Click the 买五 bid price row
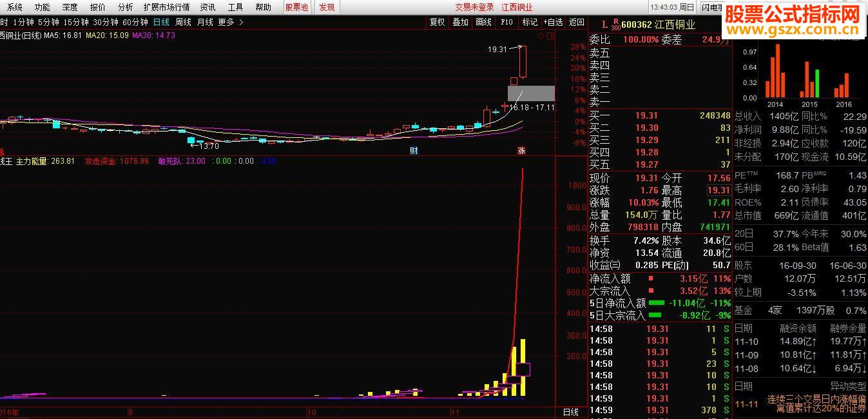This screenshot has width=868, height=419. pyautogui.click(x=660, y=164)
